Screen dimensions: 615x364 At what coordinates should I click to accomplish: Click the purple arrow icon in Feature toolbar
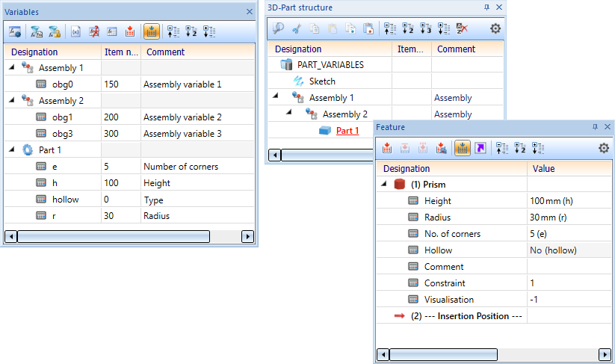tap(480, 148)
